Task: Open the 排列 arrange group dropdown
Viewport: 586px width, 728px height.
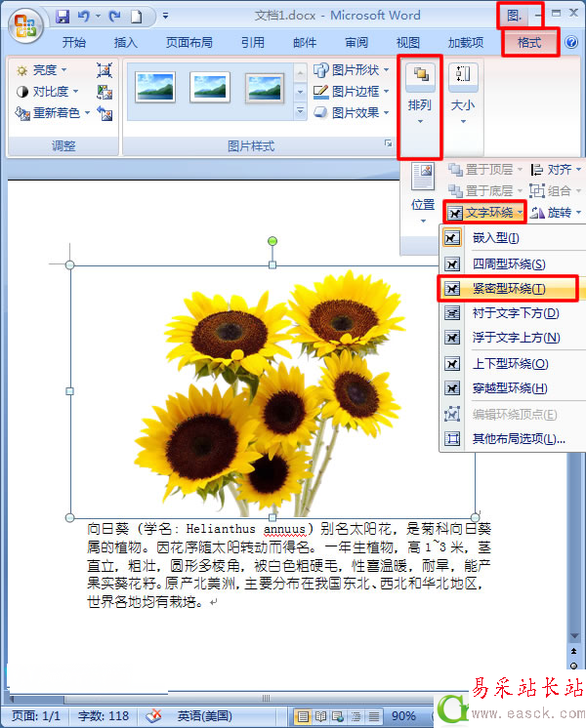Action: click(x=420, y=96)
